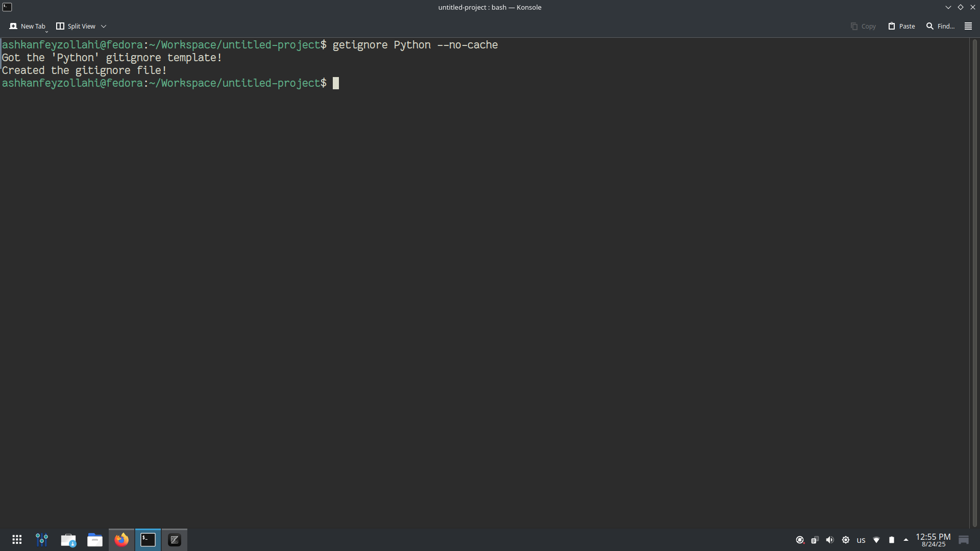Open the Konsole hamburger menu

[x=968, y=26]
